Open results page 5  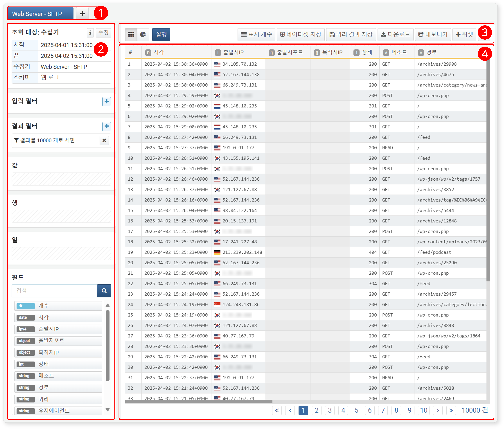356,411
